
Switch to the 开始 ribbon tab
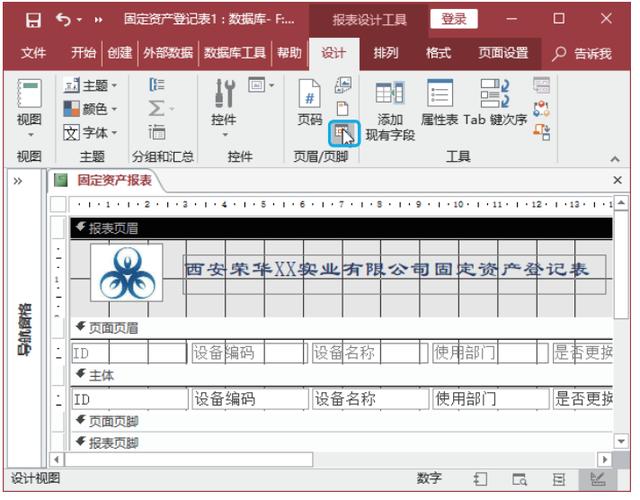84,53
